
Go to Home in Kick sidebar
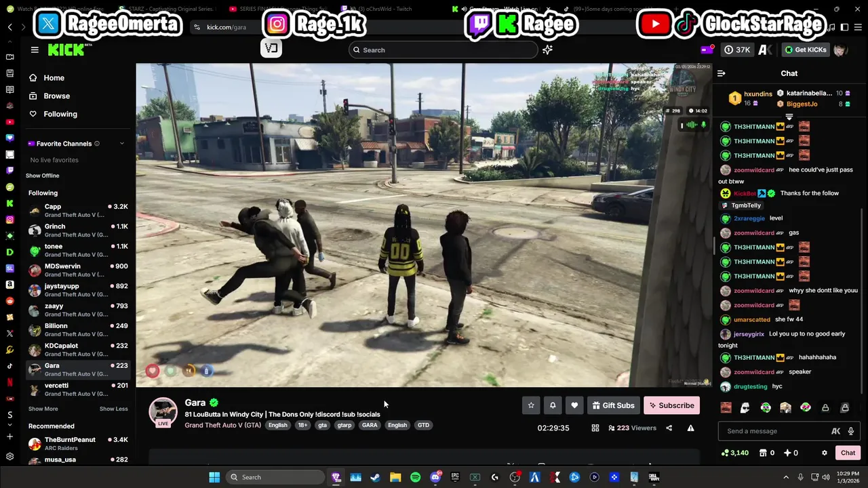point(47,78)
